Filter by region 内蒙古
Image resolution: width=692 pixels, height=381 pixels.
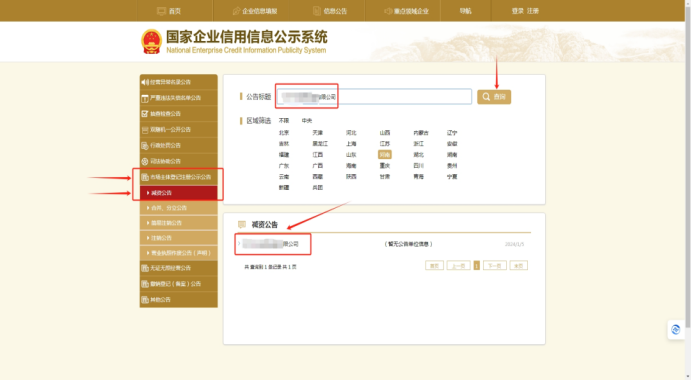[421, 133]
